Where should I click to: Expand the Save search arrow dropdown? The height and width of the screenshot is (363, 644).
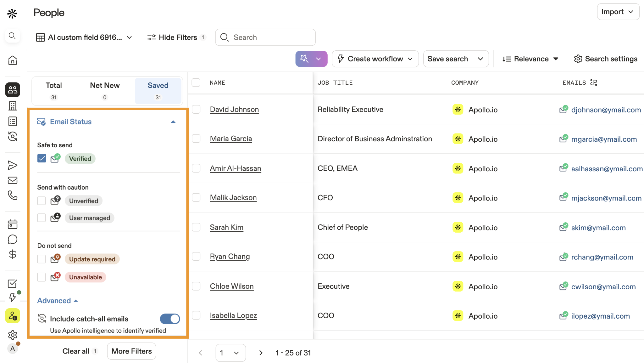coord(480,59)
